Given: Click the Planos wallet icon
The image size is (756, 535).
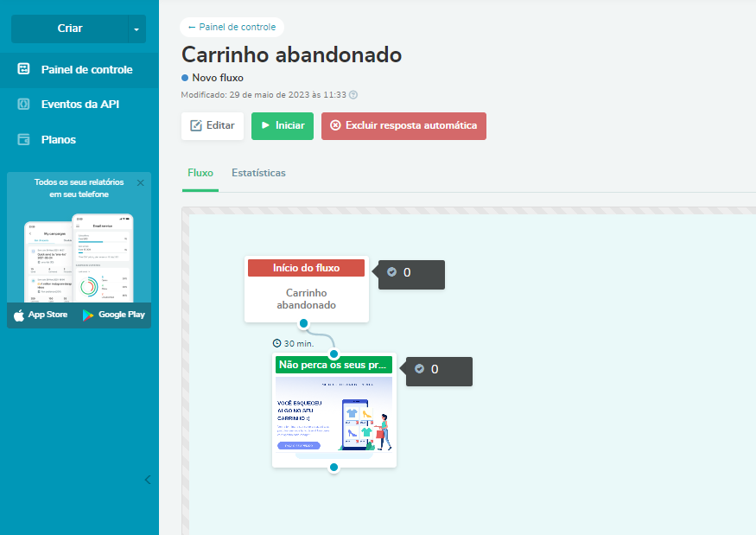Looking at the screenshot, I should pyautogui.click(x=24, y=139).
